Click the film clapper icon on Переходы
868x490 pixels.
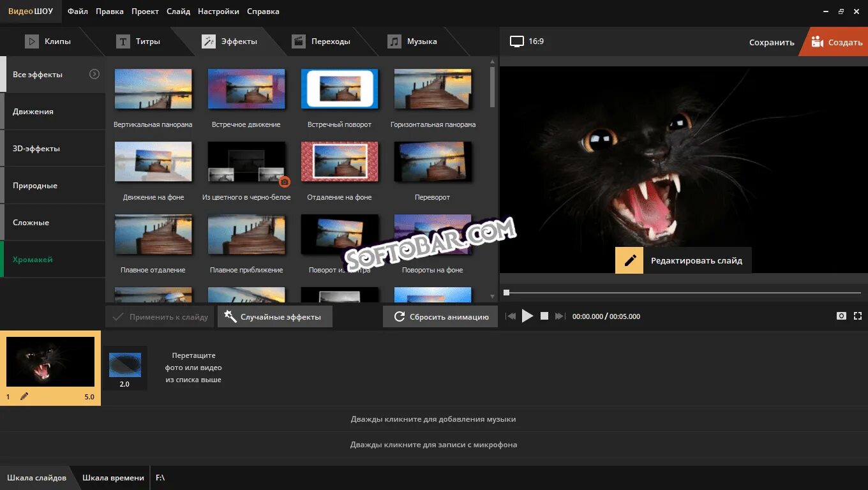(298, 41)
